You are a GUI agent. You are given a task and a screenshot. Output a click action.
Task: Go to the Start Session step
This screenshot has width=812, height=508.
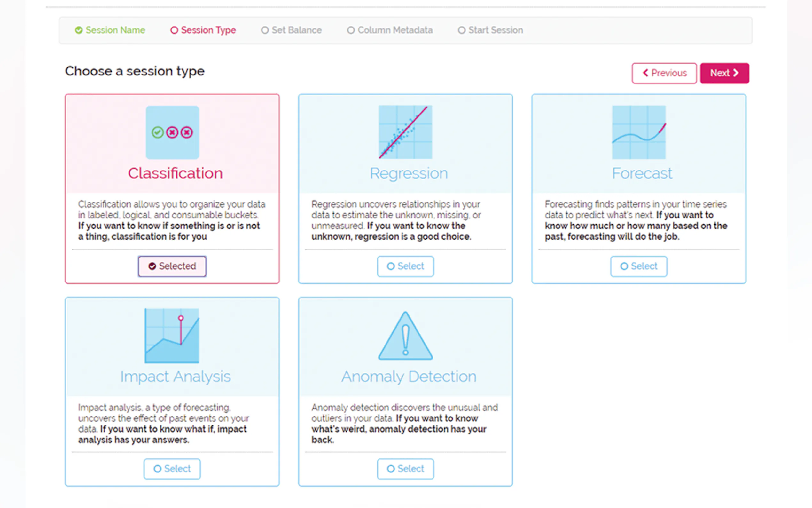coord(490,30)
